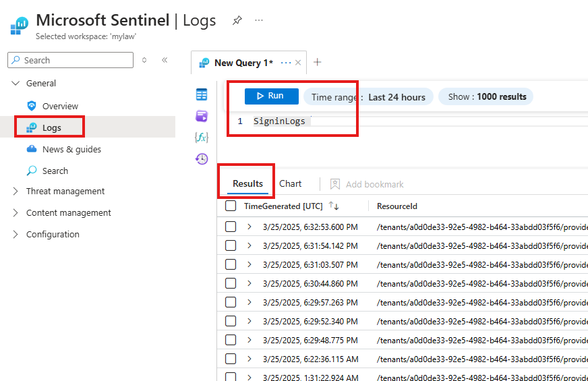Click the Search magnifier icon in menu
The height and width of the screenshot is (381, 588).
32,171
